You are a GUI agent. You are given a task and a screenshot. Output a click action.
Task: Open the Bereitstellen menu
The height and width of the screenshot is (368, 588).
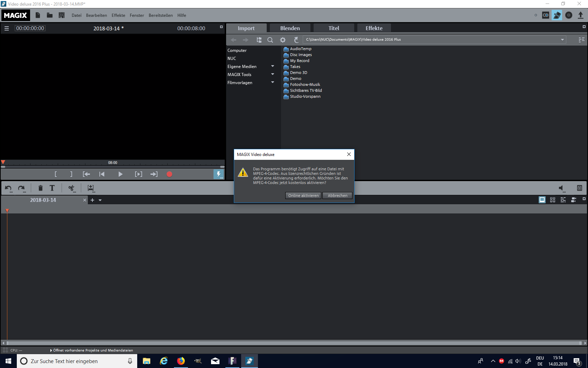(x=161, y=15)
